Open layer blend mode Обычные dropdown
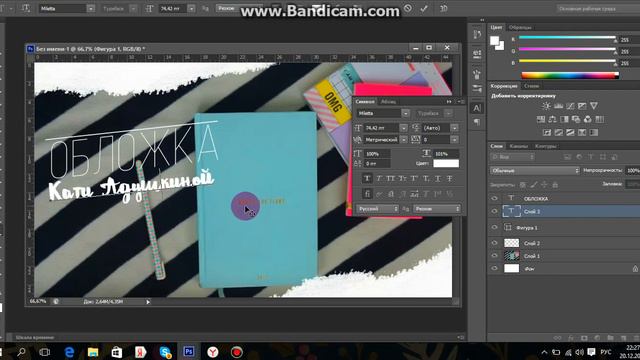Screen dimensions: 640x360 (x=534, y=170)
